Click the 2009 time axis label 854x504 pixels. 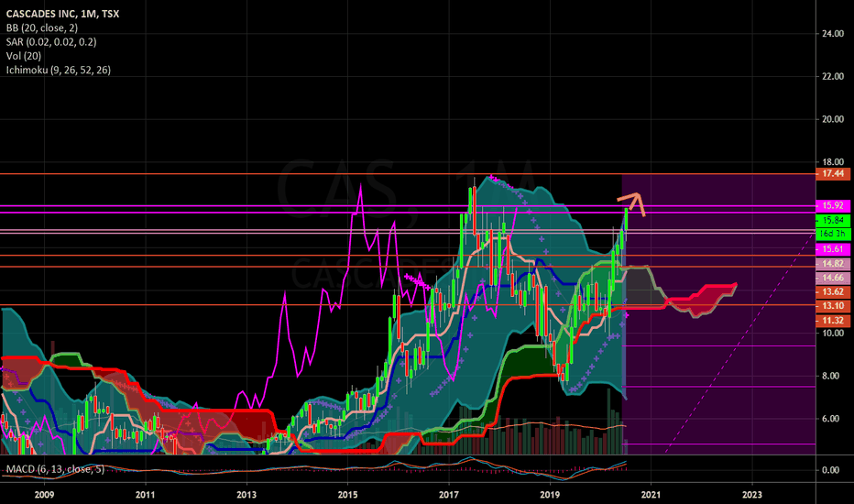point(44,495)
